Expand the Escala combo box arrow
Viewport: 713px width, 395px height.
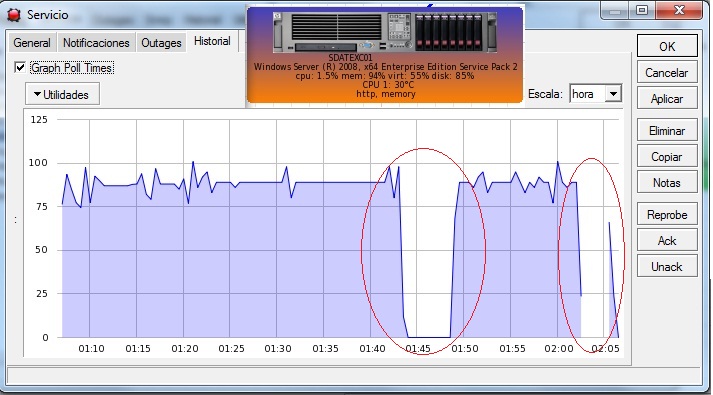(x=613, y=94)
